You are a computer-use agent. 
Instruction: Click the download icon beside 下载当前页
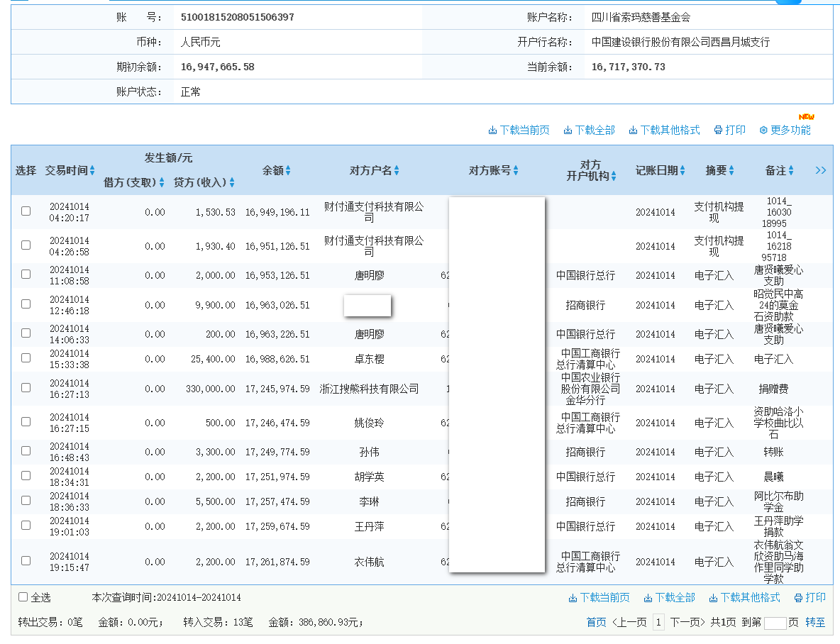tap(492, 130)
